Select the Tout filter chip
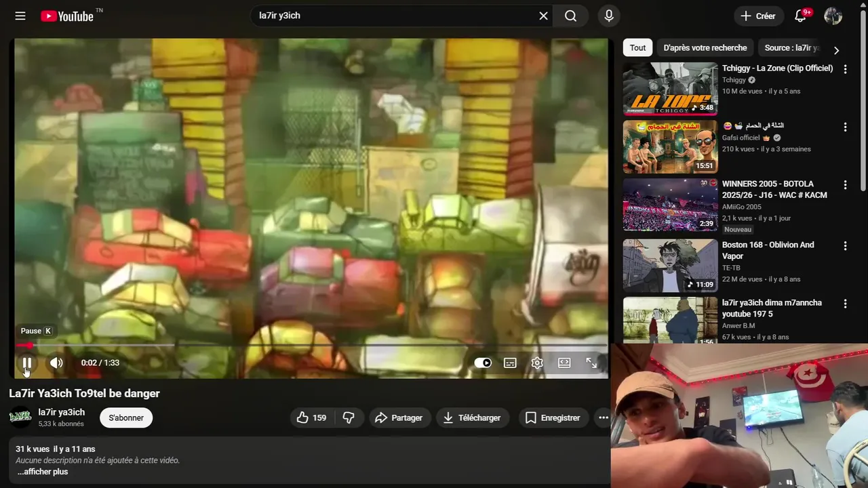Screen dimensions: 868x488 tap(637, 47)
